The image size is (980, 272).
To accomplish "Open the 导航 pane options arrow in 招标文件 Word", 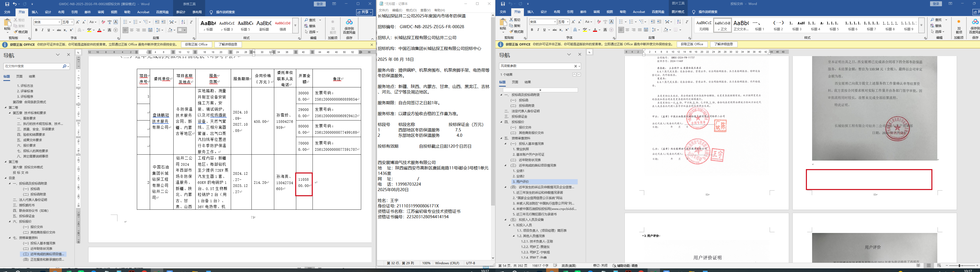I will point(58,55).
